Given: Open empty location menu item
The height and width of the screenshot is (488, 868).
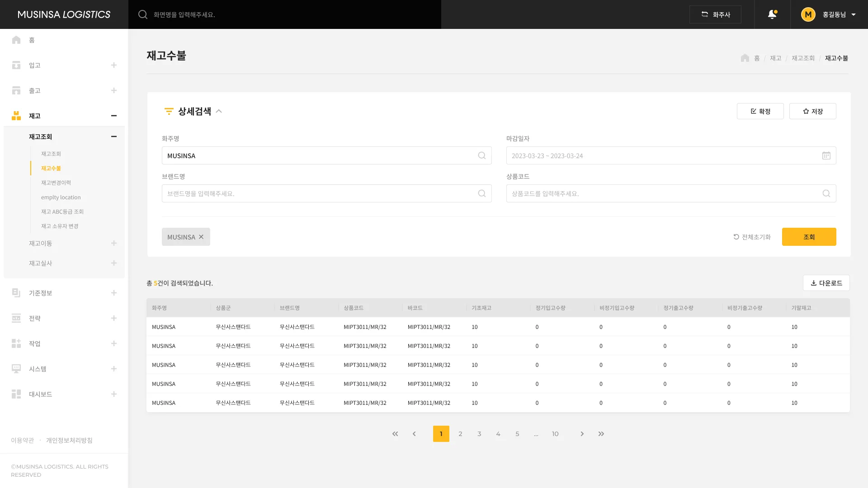Looking at the screenshot, I should (61, 197).
